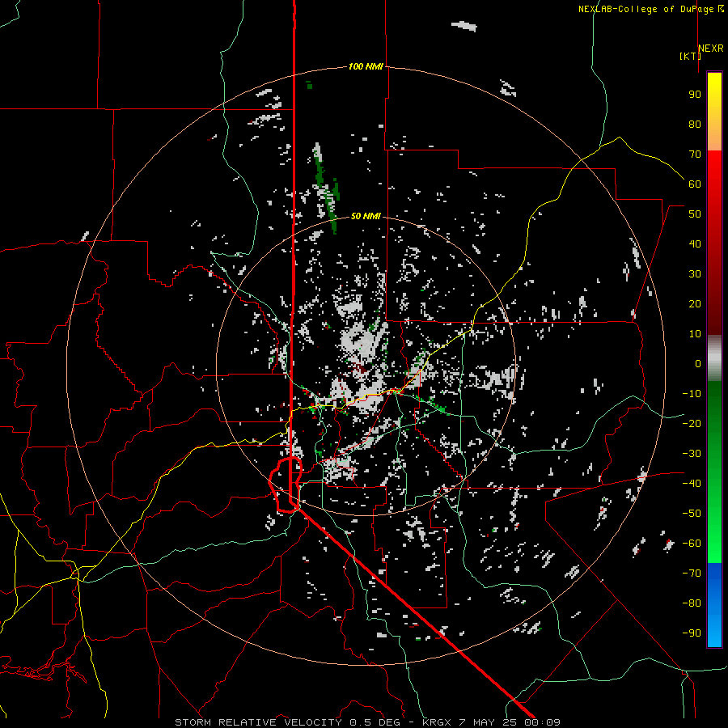Click the 30 value on the velocity scale
This screenshot has height=728, width=728.
click(695, 274)
